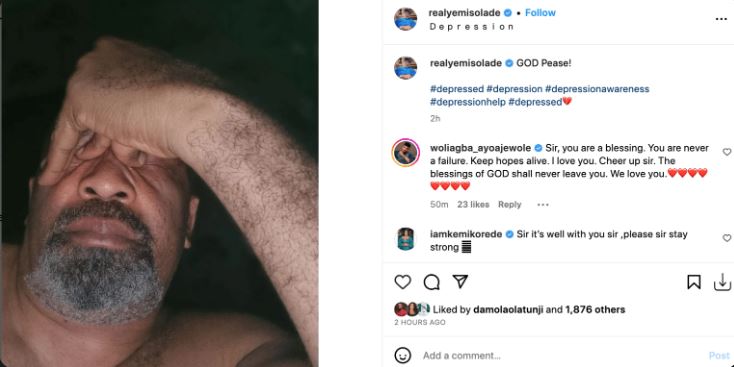
Task: Open the comment bubble icon
Action: point(431,282)
